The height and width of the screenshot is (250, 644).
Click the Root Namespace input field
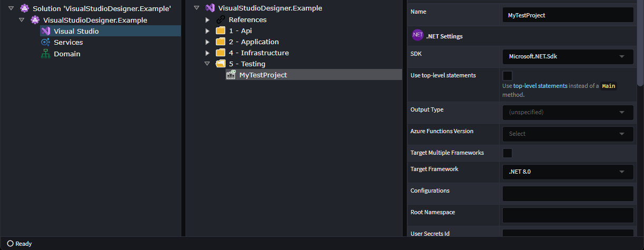click(x=568, y=215)
